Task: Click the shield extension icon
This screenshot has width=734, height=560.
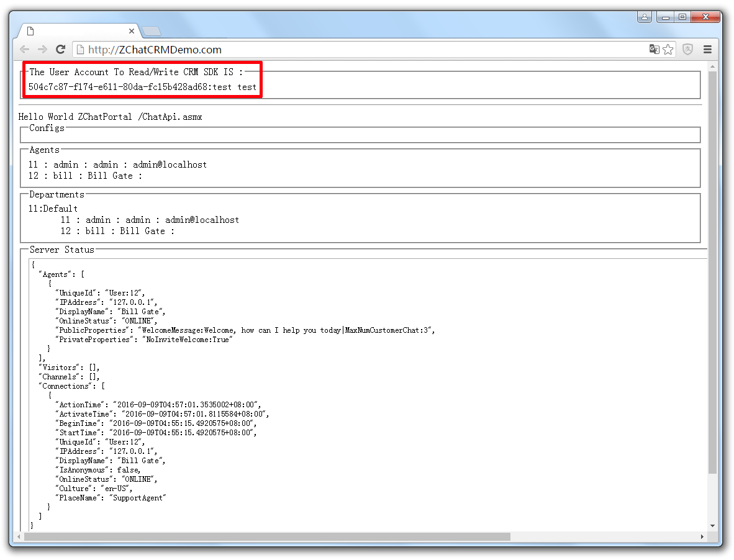Action: [x=687, y=49]
